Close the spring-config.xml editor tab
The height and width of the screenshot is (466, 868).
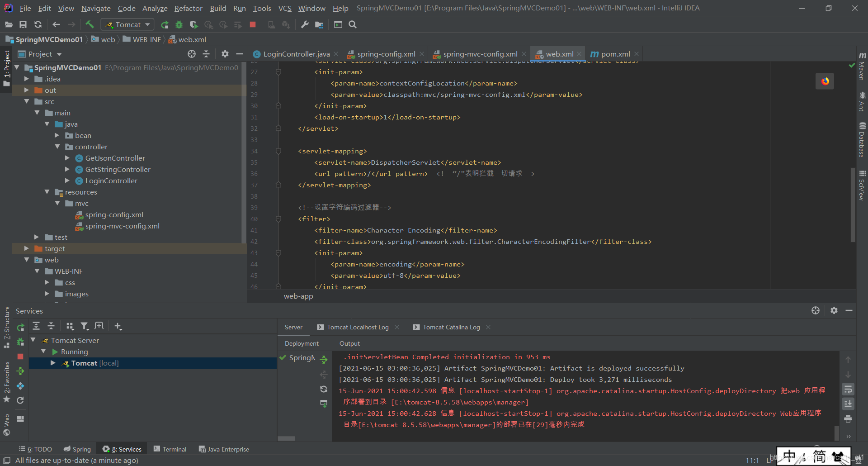422,54
